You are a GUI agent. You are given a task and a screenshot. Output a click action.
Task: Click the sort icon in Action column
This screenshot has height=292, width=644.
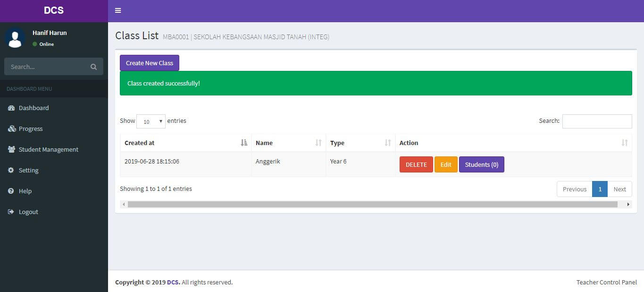[625, 143]
